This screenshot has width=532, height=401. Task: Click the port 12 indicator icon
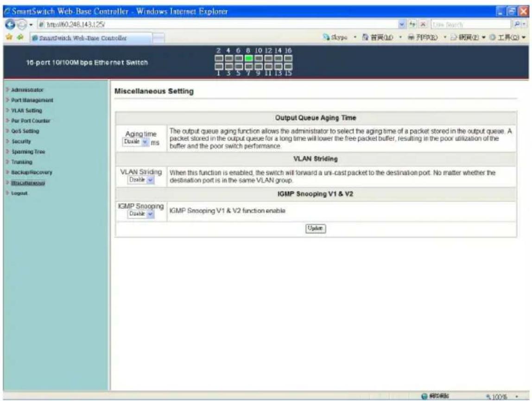[x=268, y=58]
